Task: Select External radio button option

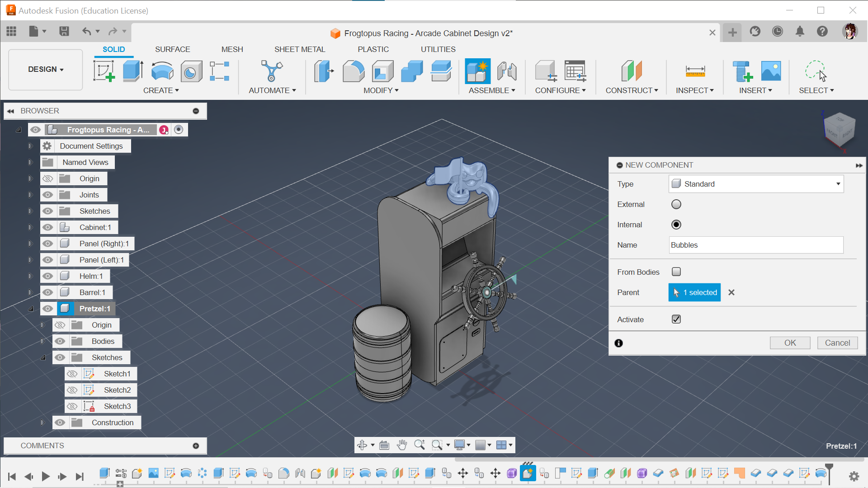Action: coord(676,204)
